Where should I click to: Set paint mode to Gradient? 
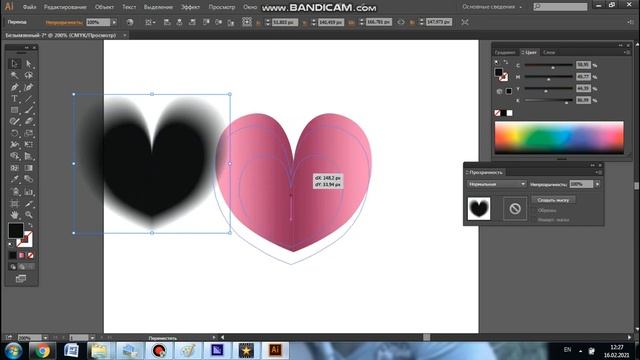tap(21, 256)
